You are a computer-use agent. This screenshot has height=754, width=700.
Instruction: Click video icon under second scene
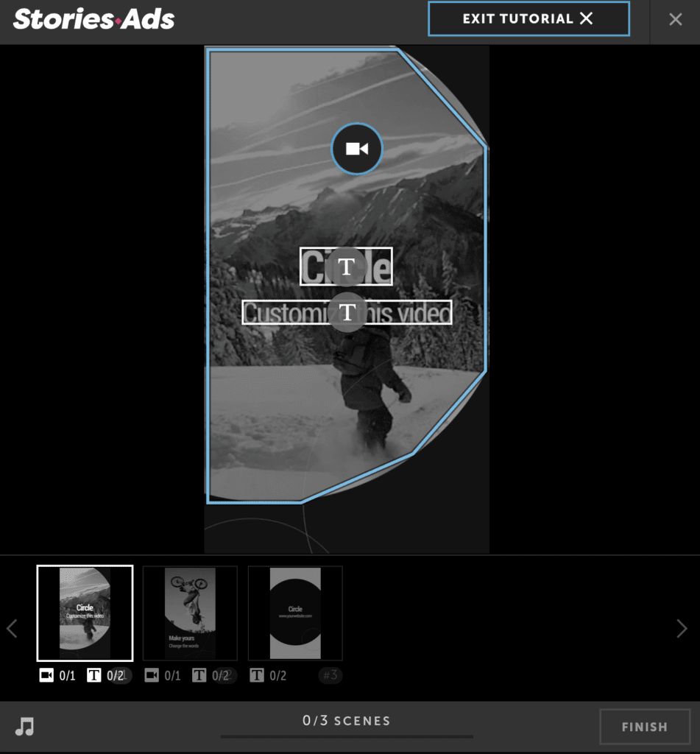coord(152,675)
